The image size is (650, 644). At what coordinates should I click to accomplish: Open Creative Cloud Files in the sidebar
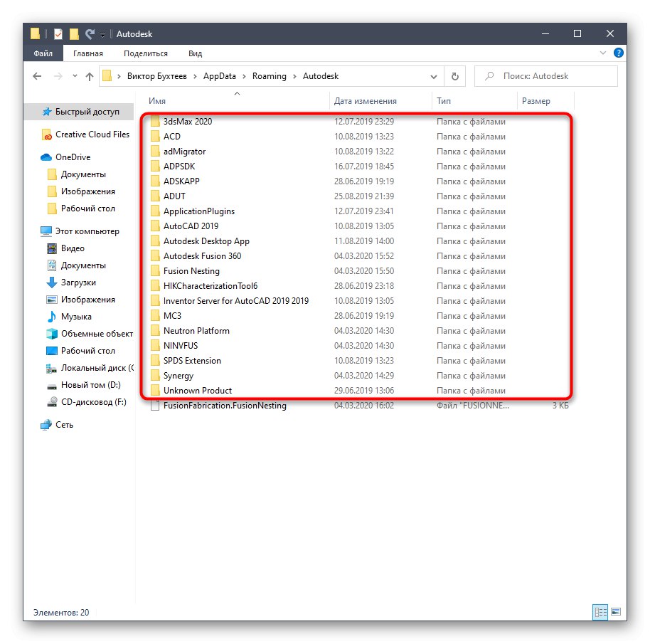[86, 134]
